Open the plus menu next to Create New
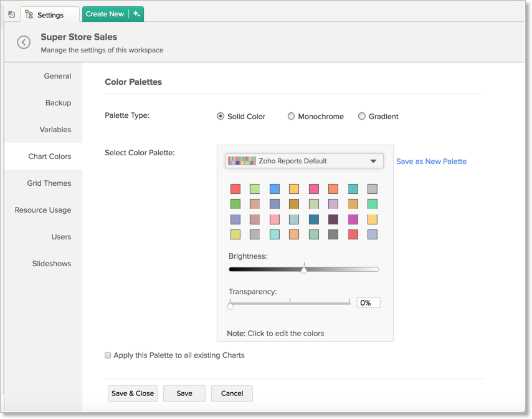The height and width of the screenshot is (419, 532). tap(135, 13)
